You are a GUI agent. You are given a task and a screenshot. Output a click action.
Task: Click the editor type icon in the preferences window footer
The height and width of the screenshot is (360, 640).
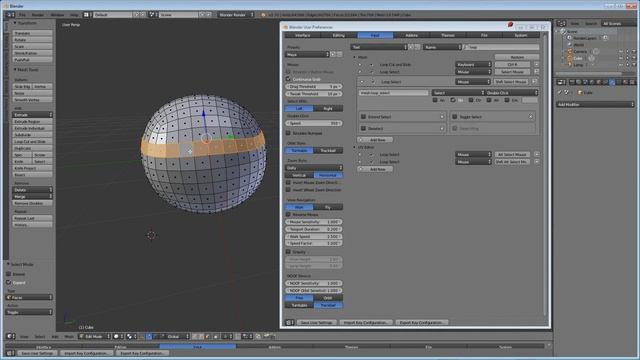pyautogui.click(x=289, y=322)
